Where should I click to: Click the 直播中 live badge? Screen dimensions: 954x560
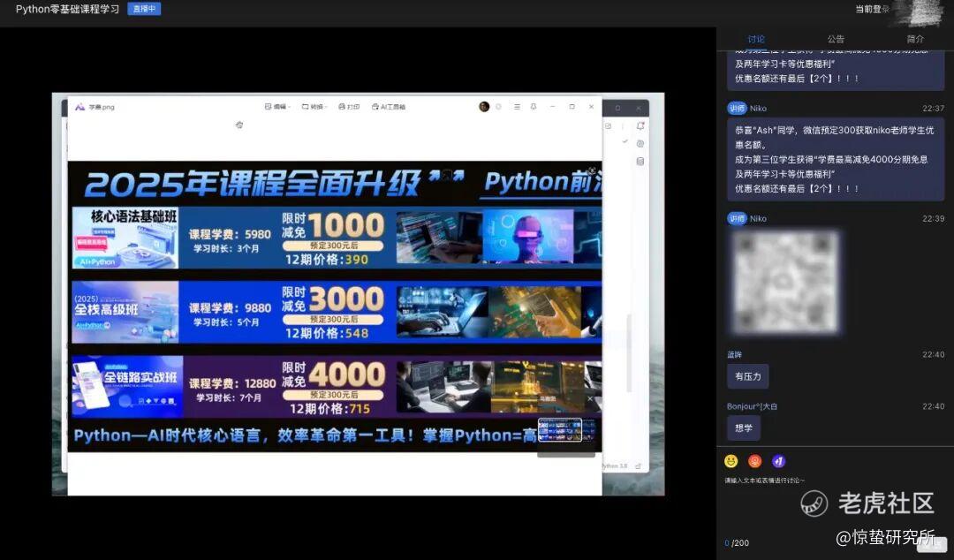coord(144,9)
